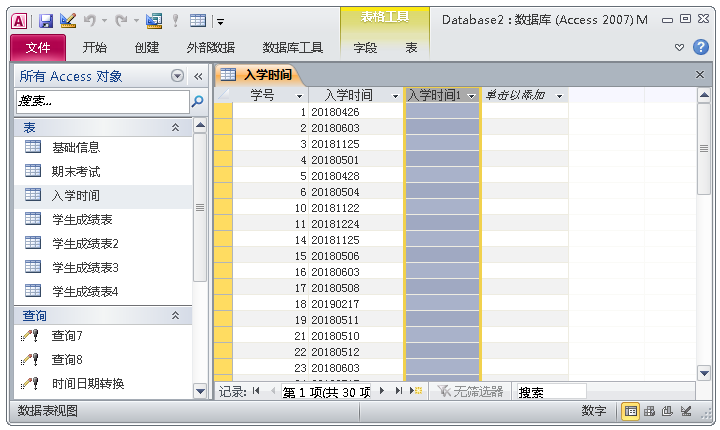Open the 外部数据 ribbon tab

211,47
